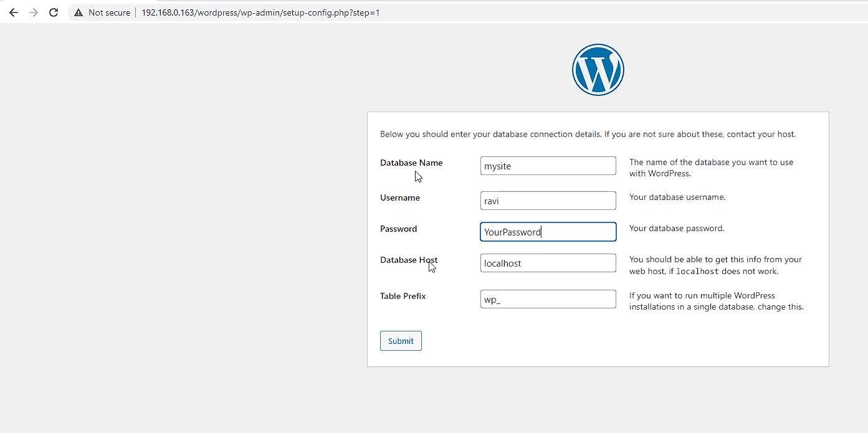This screenshot has height=433, width=868.
Task: Reload the page using the refresh icon
Action: [54, 12]
